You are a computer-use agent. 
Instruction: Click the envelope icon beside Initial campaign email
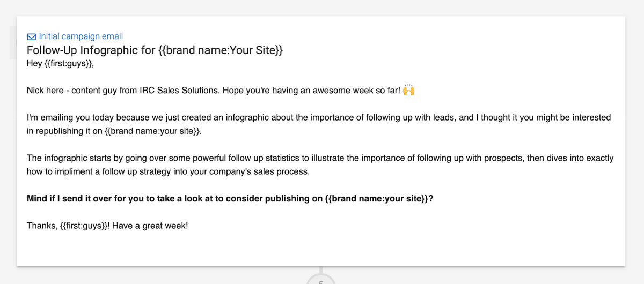(x=32, y=37)
